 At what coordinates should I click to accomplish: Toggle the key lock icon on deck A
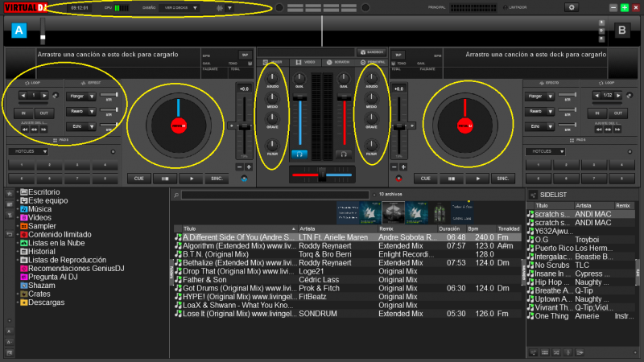(250, 64)
